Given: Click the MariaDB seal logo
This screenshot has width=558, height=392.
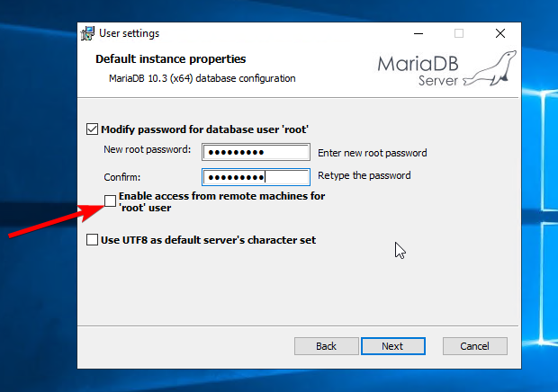Looking at the screenshot, I should coord(490,68).
